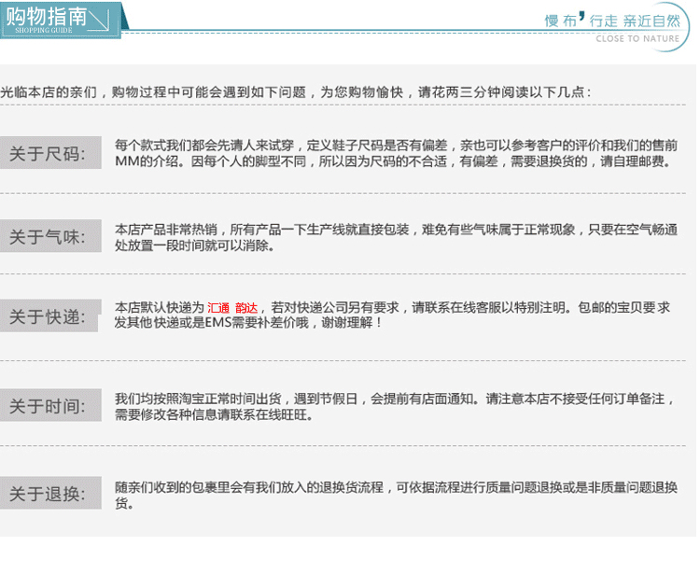This screenshot has height=588, width=700.
Task: Click the red 汇通 courier name
Action: point(218,308)
